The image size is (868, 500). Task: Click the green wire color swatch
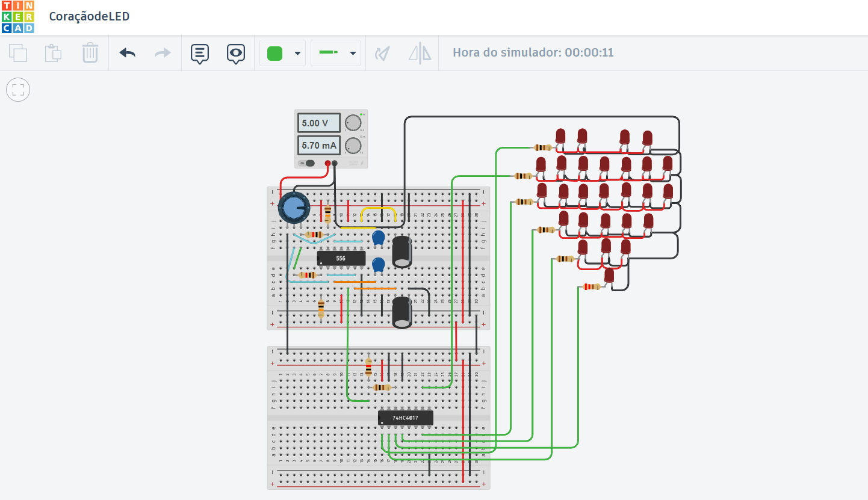[274, 53]
